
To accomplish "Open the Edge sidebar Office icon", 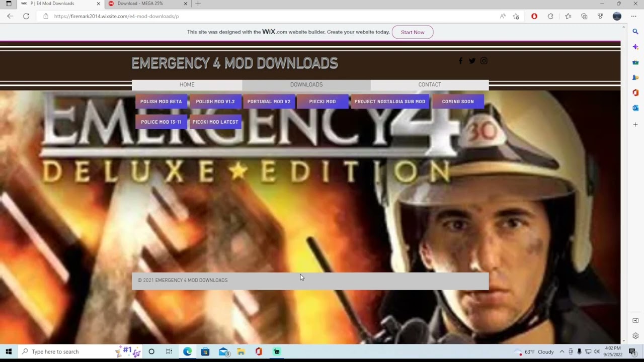I will tap(635, 93).
